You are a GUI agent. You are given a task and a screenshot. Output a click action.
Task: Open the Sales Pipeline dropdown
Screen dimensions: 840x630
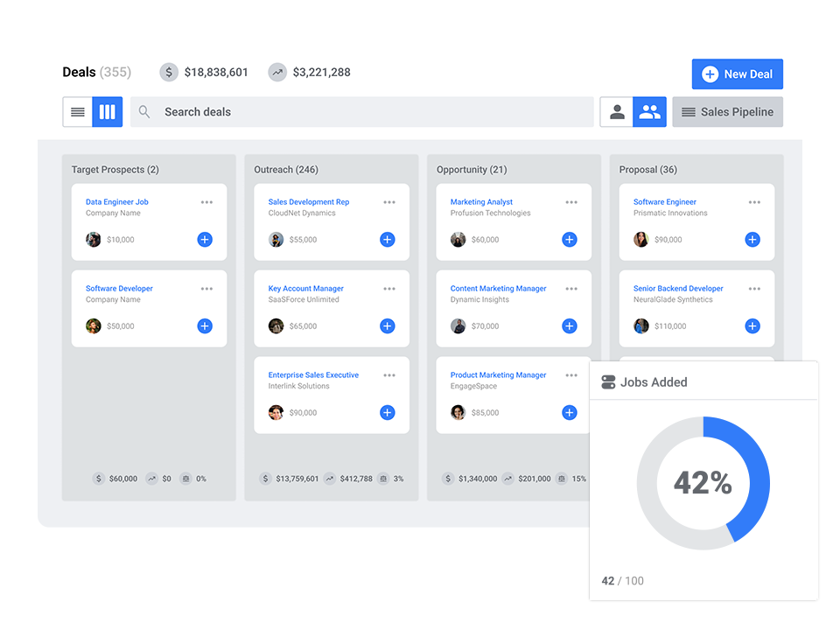tap(727, 112)
